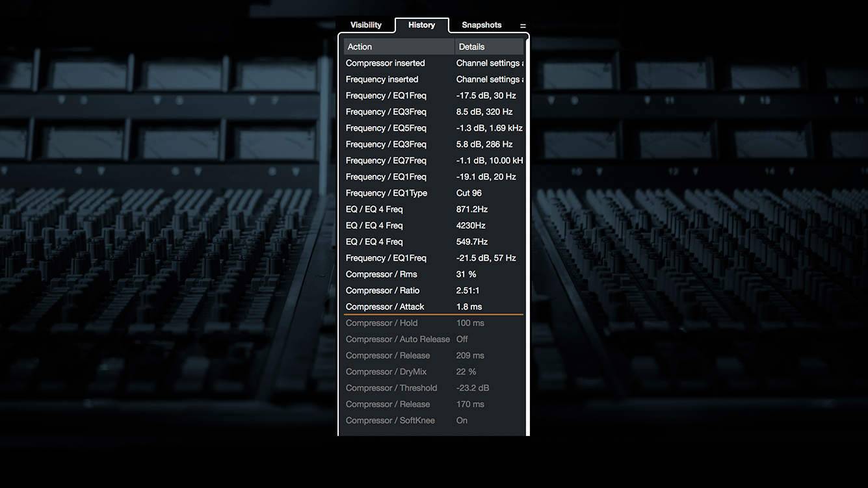Viewport: 868px width, 488px height.
Task: Click the orange history position marker line
Action: [x=434, y=315]
